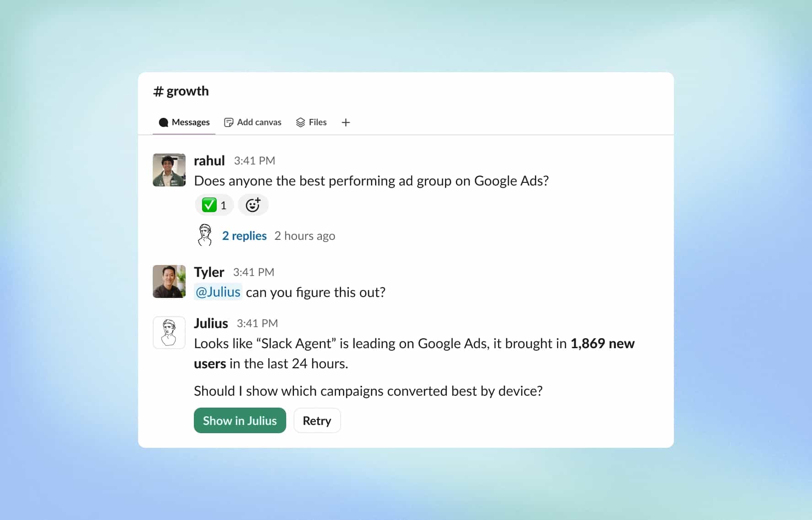Click the Show in Julius button
The height and width of the screenshot is (520, 812).
[x=240, y=420]
